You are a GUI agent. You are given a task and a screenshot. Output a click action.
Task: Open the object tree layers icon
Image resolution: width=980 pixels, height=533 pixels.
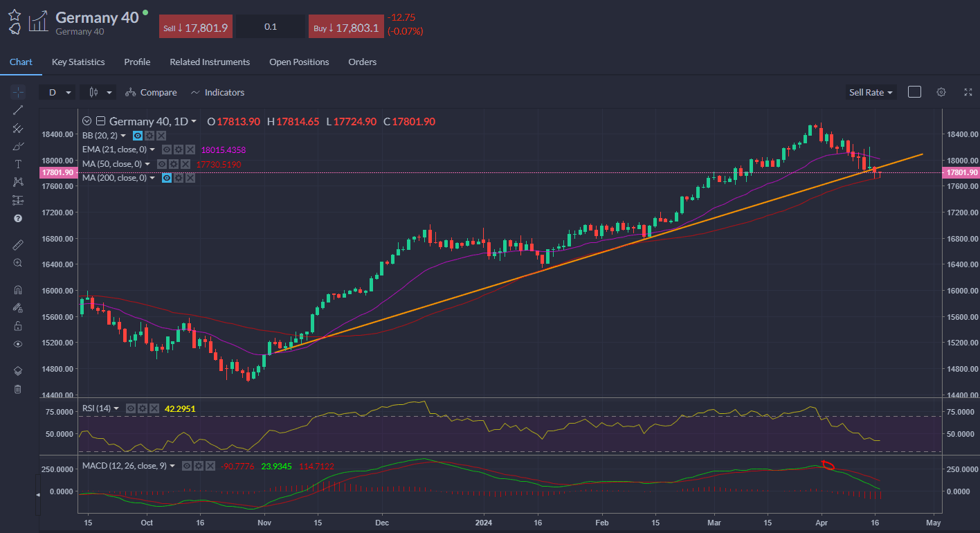pos(18,370)
